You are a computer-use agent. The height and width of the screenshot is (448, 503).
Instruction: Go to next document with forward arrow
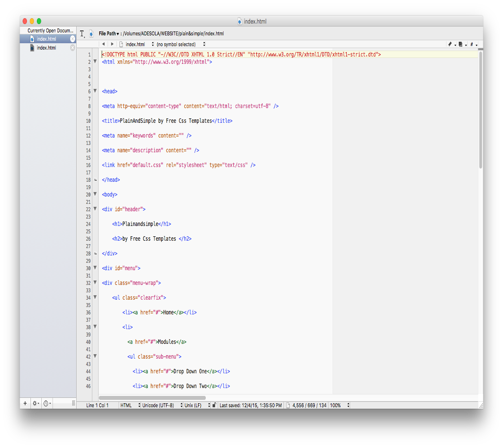(x=112, y=44)
